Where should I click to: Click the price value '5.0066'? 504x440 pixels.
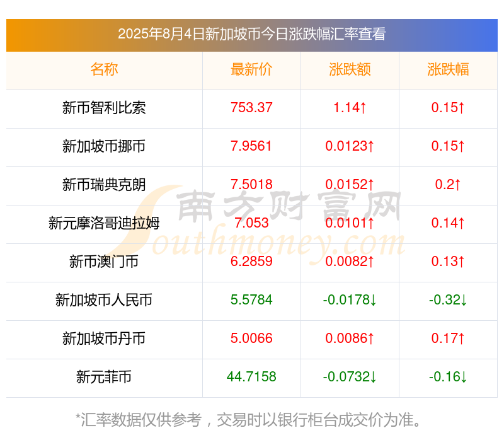251,338
